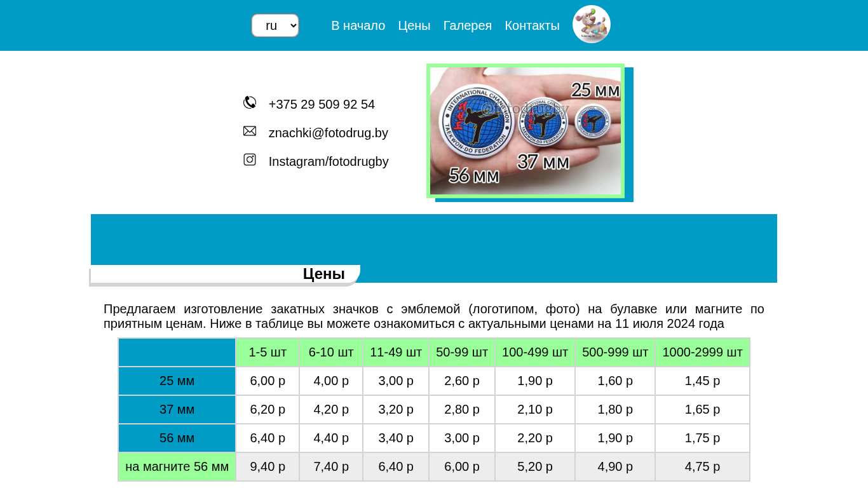The width and height of the screenshot is (868, 488).
Task: Call the number +375 29 509 92 54
Action: coord(322,104)
